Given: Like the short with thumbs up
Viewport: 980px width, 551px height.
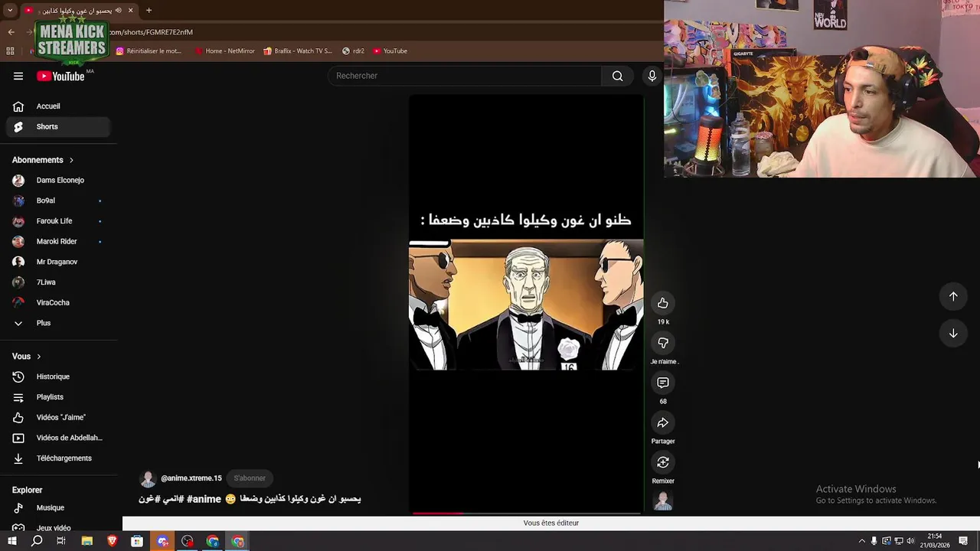Looking at the screenshot, I should [663, 303].
